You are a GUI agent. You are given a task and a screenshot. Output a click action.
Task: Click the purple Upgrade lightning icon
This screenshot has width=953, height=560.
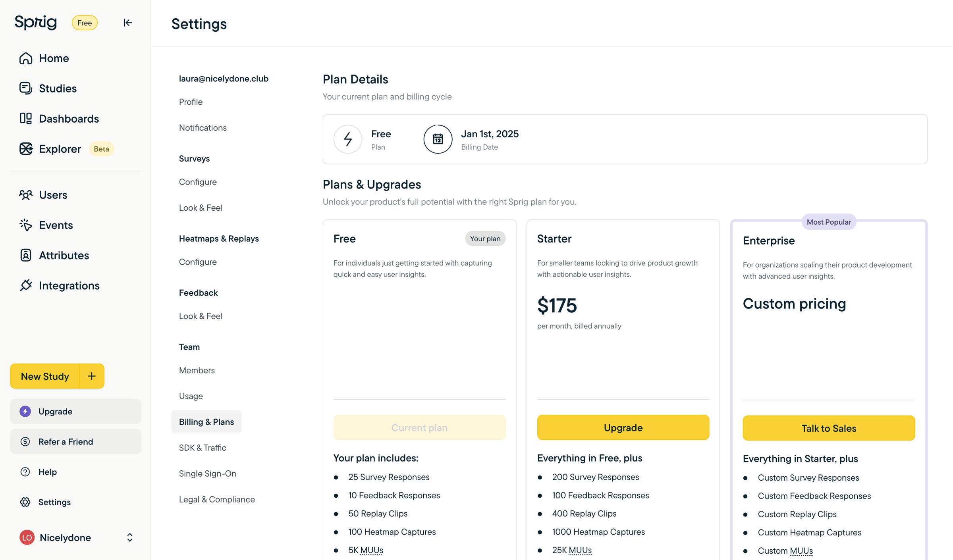(25, 411)
